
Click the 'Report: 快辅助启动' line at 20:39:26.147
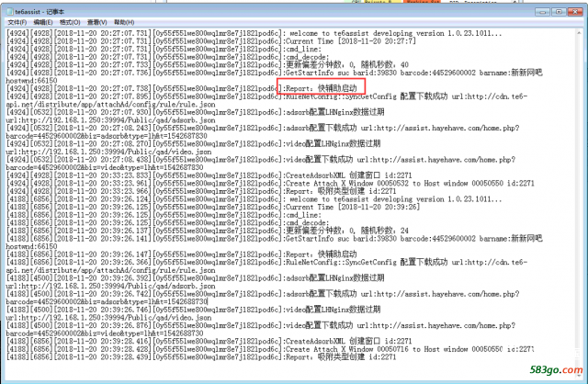click(x=181, y=254)
